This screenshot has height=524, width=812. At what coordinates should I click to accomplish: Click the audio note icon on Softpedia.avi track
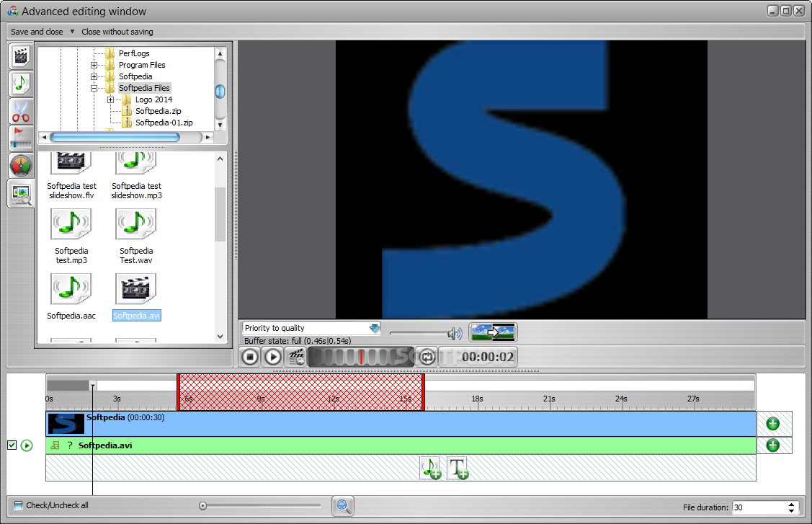pyautogui.click(x=55, y=445)
